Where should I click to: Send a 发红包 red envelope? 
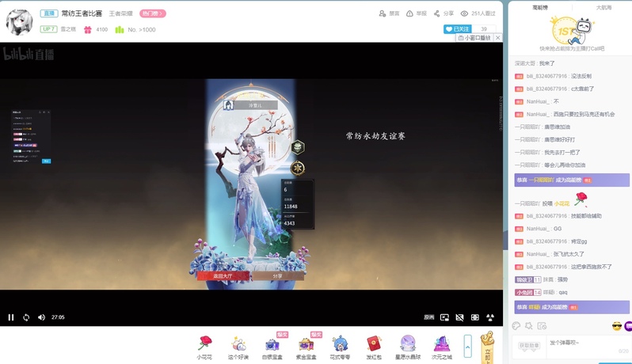click(374, 347)
